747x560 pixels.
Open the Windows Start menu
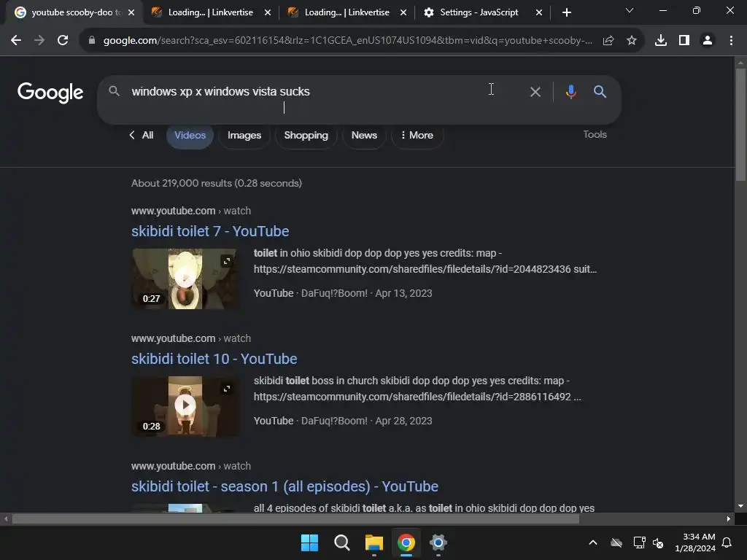click(309, 542)
